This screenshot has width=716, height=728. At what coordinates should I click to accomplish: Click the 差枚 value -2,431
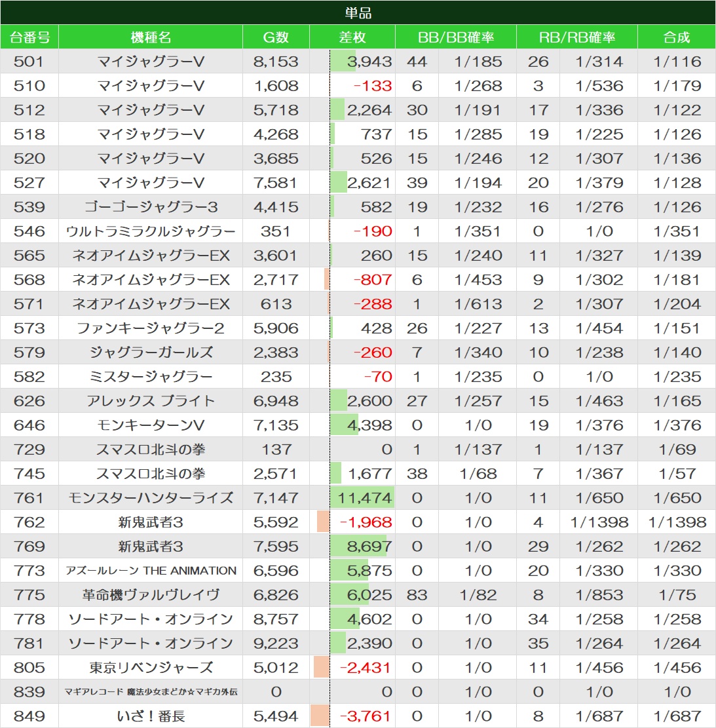[366, 668]
